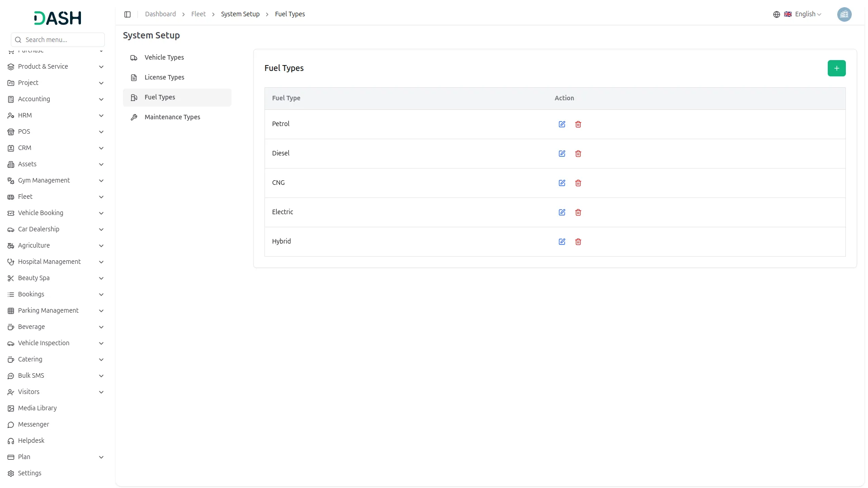
Task: Switch to Vehicle Types setup tab
Action: (x=164, y=57)
